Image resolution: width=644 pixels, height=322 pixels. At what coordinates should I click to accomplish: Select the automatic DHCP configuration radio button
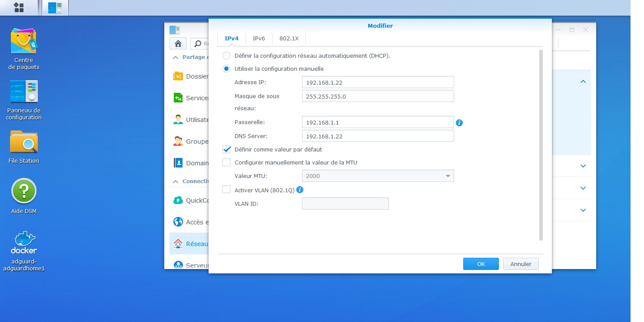pos(226,56)
